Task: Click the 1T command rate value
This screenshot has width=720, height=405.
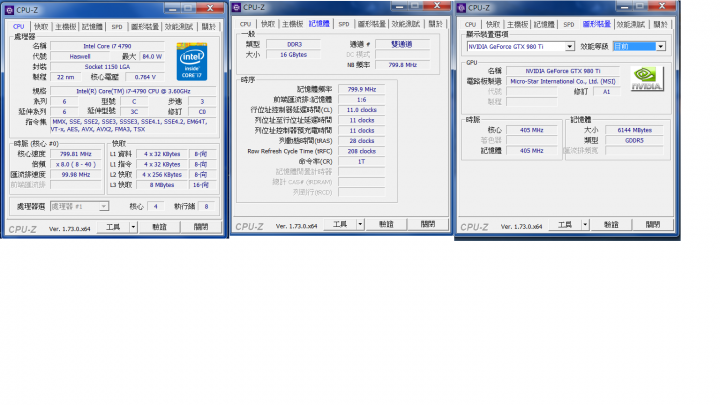Action: (x=362, y=162)
